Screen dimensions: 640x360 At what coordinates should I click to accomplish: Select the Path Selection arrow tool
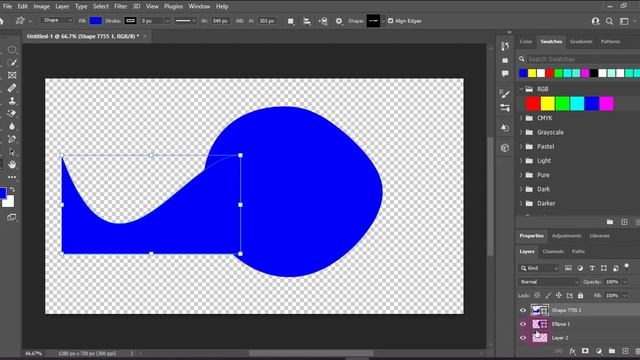coord(12,152)
